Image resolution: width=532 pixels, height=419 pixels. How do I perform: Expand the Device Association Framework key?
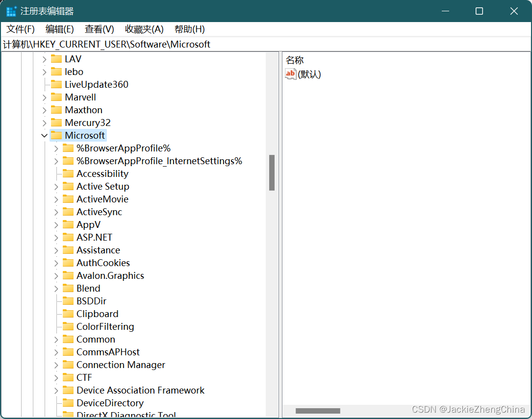(x=56, y=391)
